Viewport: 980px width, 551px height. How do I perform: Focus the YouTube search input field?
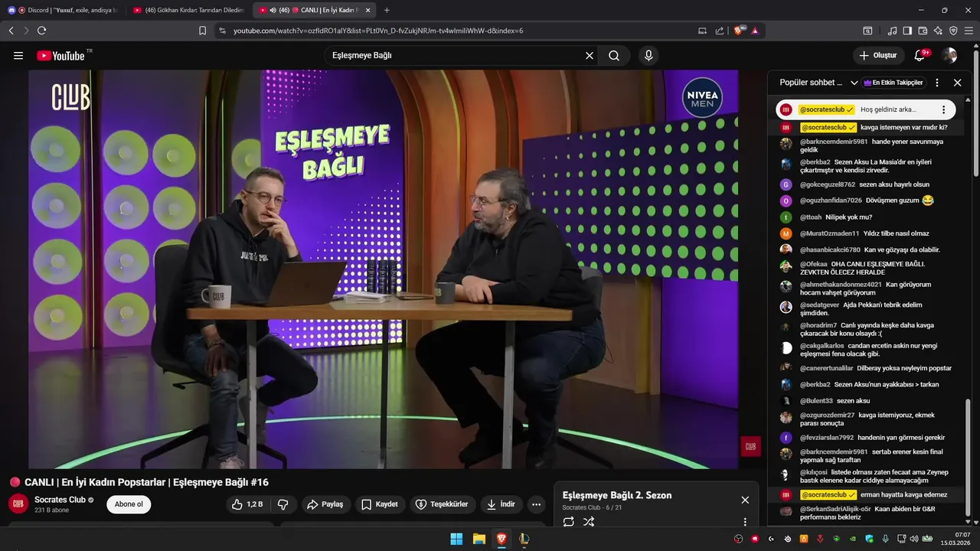point(456,56)
